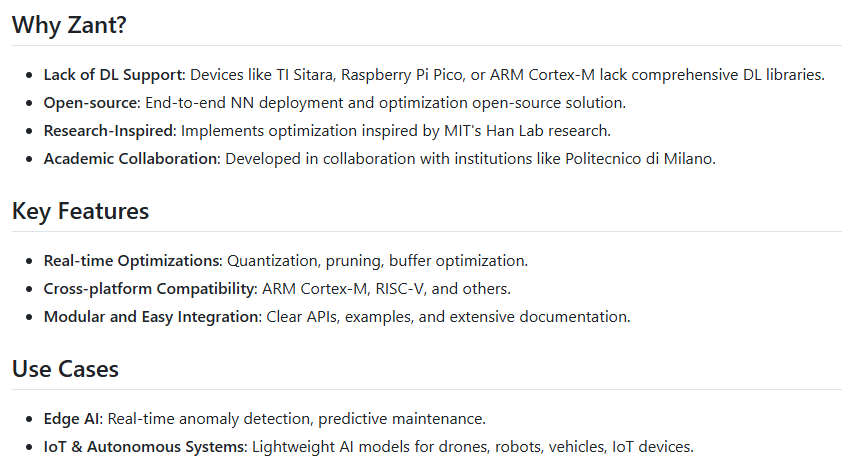The height and width of the screenshot is (464, 845).
Task: Click the bold "Open-source" bullet label
Action: pyautogui.click(x=90, y=103)
